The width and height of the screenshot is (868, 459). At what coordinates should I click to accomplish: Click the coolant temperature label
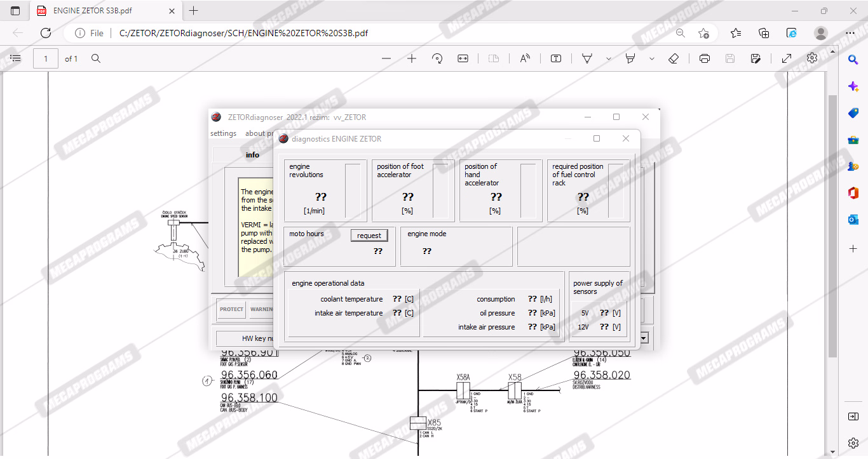coord(351,299)
